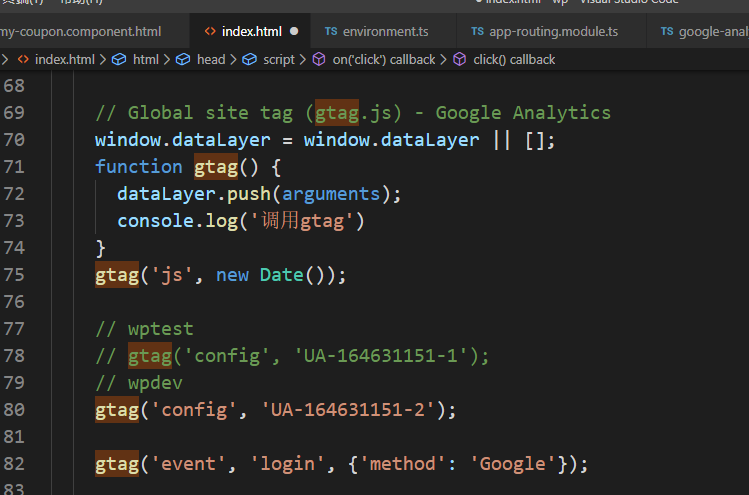Click the 'UA-164631151-2' string on line 80
This screenshot has height=495, width=749.
coord(348,410)
